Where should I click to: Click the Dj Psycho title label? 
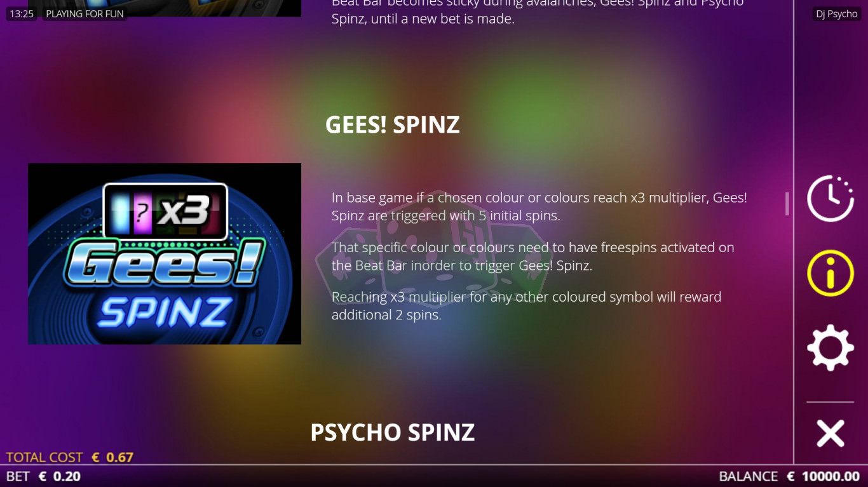[x=837, y=14]
